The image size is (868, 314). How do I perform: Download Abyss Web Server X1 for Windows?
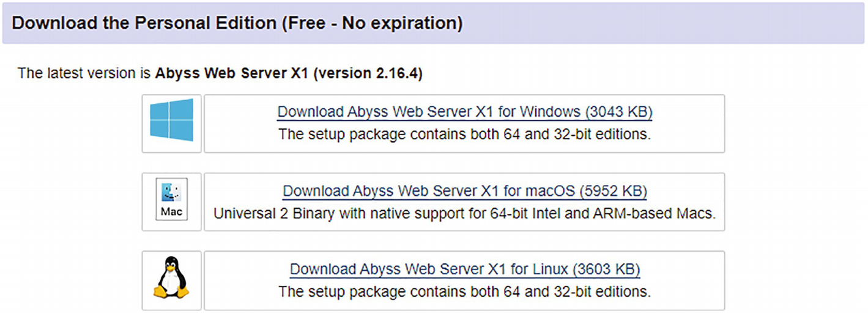point(428,112)
